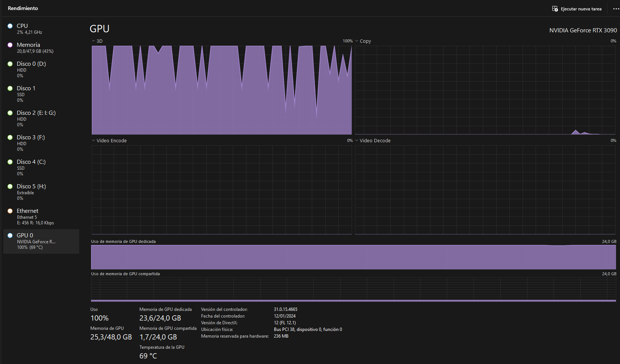Image resolution: width=620 pixels, height=364 pixels.
Task: Click the shared GPU memory usage graph
Action: tap(353, 289)
